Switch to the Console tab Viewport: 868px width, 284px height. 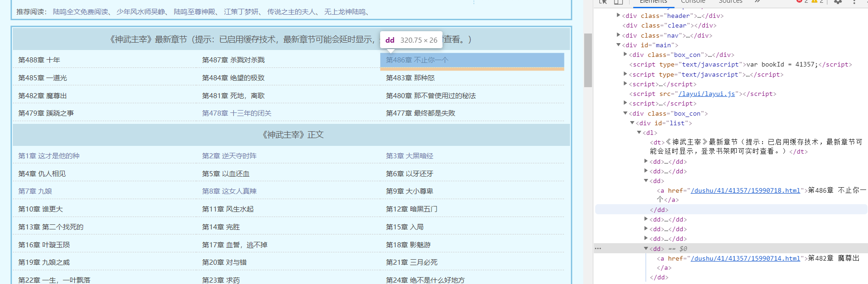coord(693,2)
